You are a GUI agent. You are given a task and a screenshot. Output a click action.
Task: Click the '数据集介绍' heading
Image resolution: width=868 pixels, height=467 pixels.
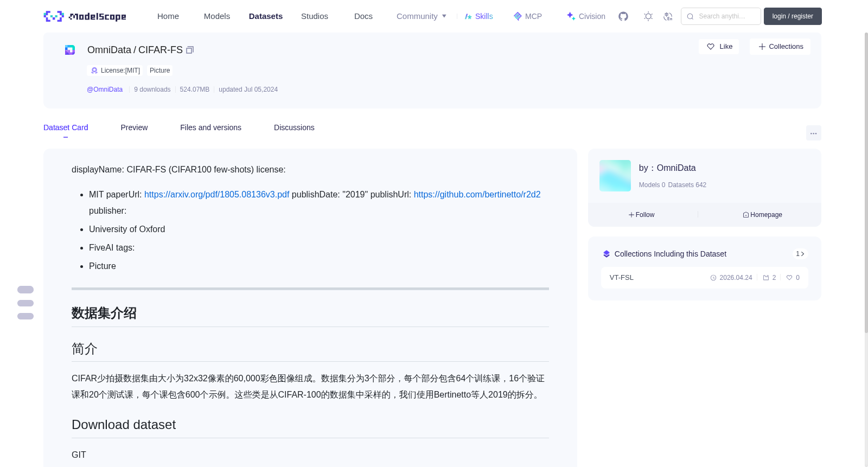(104, 314)
